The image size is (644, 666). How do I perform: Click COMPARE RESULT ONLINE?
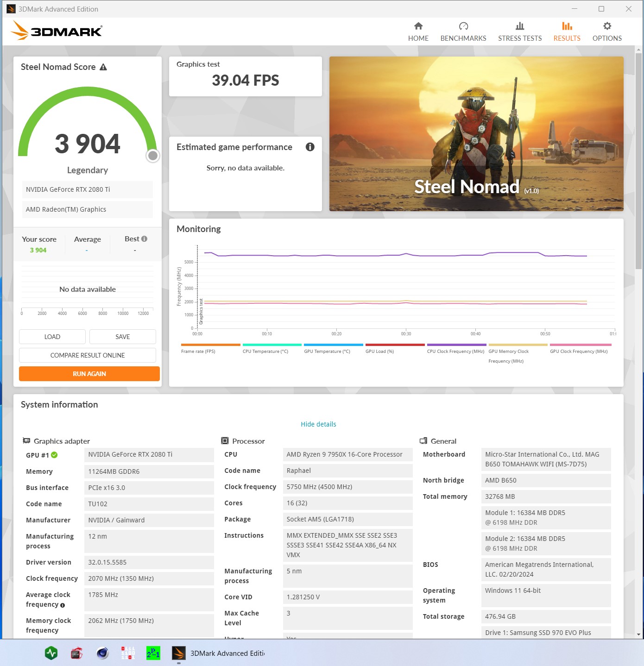coord(88,355)
